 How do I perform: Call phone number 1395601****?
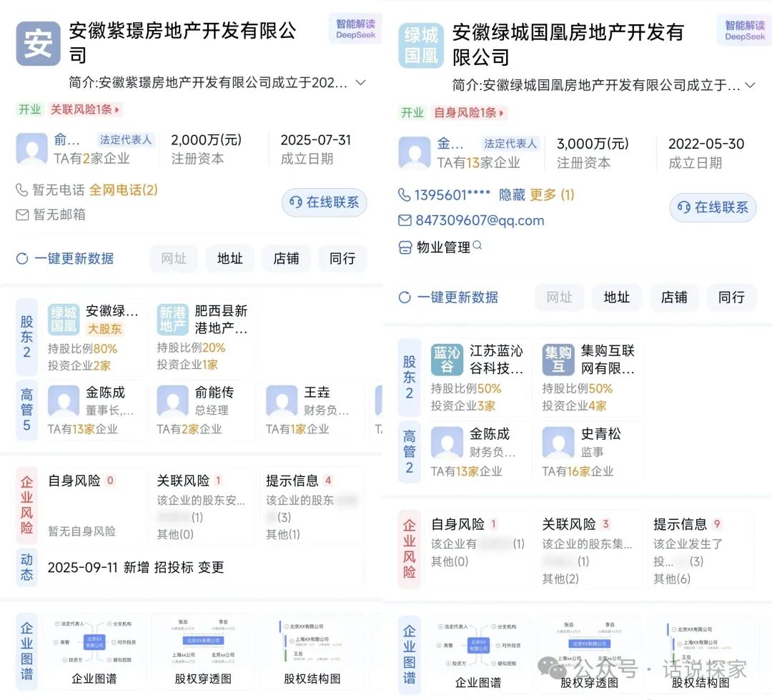click(x=452, y=195)
